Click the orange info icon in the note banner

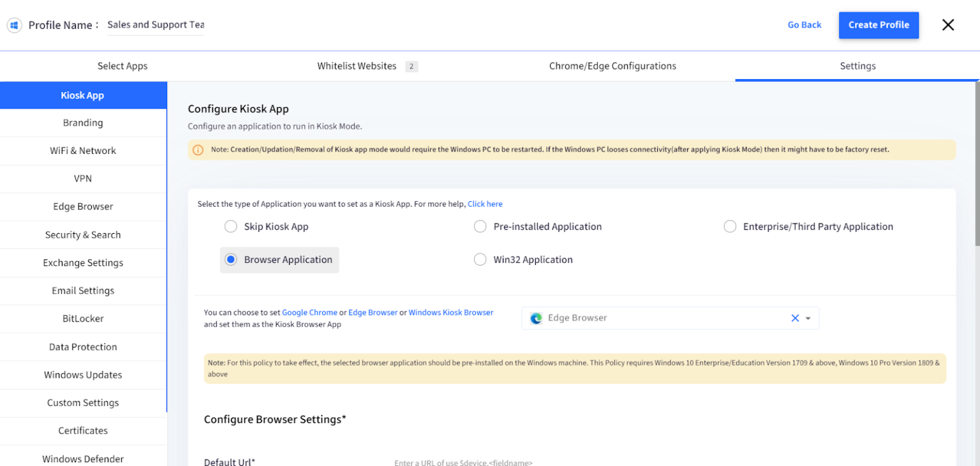click(198, 150)
